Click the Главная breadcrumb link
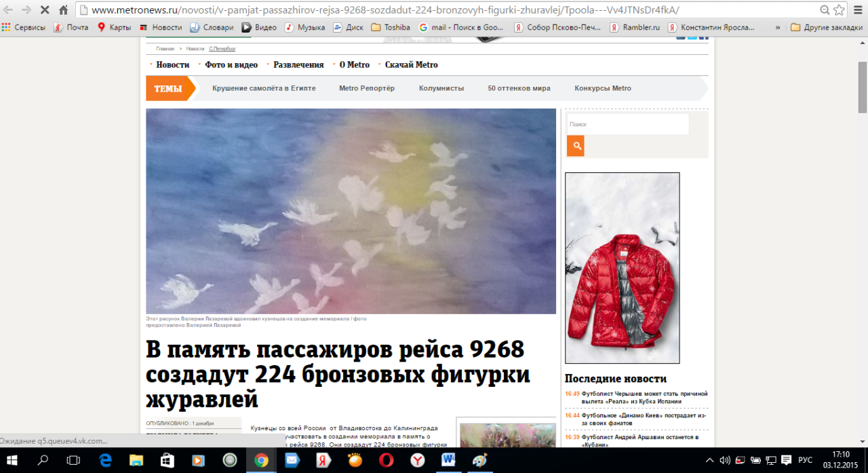 [165, 49]
